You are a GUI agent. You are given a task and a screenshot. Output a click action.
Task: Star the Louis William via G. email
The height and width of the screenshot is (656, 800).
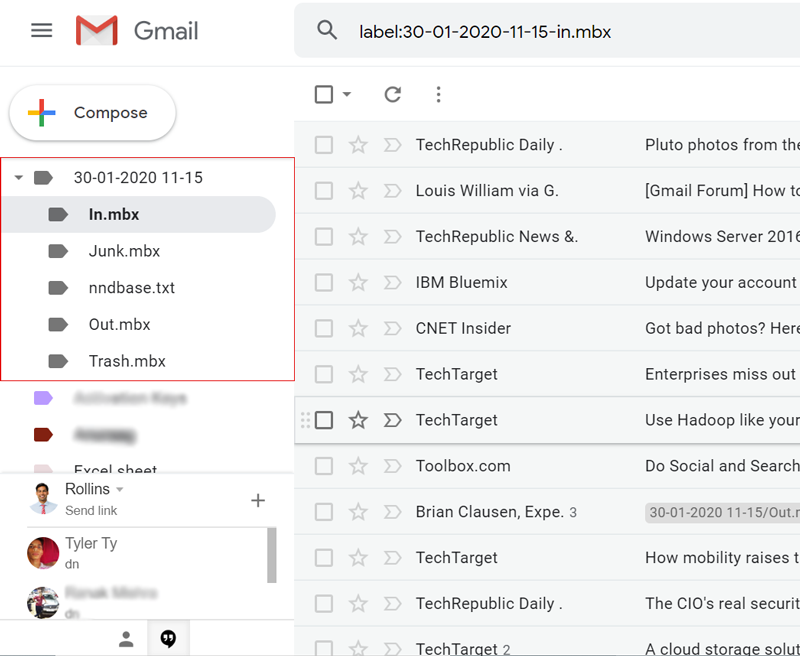(358, 191)
